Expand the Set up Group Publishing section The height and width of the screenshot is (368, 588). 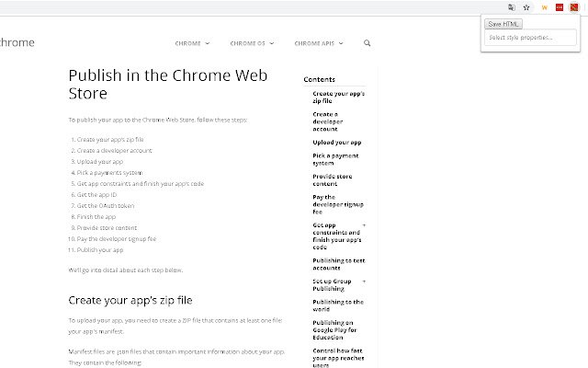coord(364,282)
